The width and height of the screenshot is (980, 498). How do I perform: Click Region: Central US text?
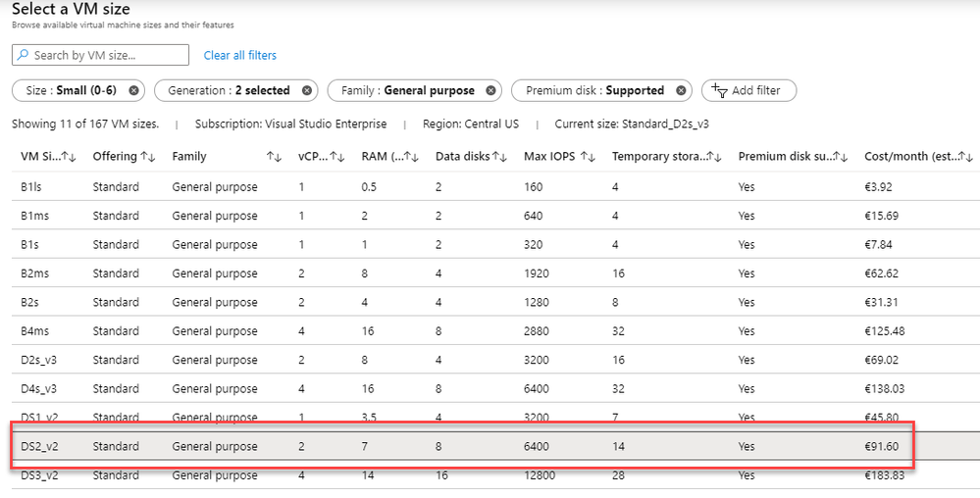pos(471,124)
